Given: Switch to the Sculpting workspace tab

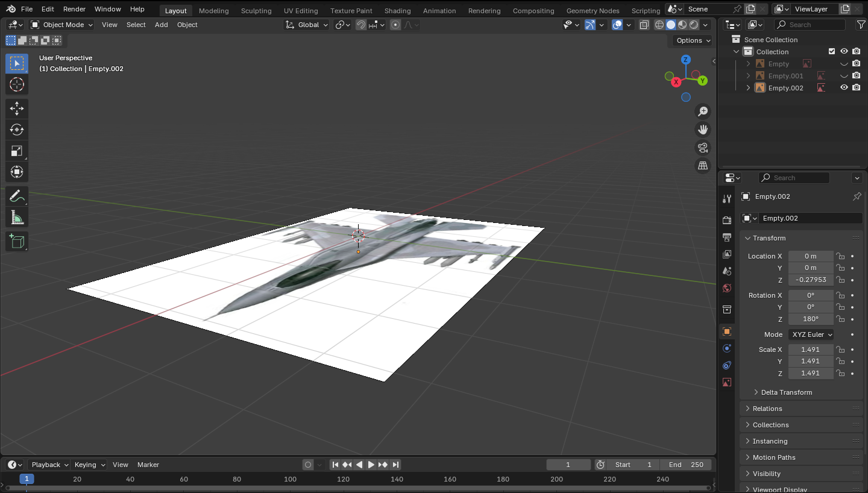Looking at the screenshot, I should point(256,10).
